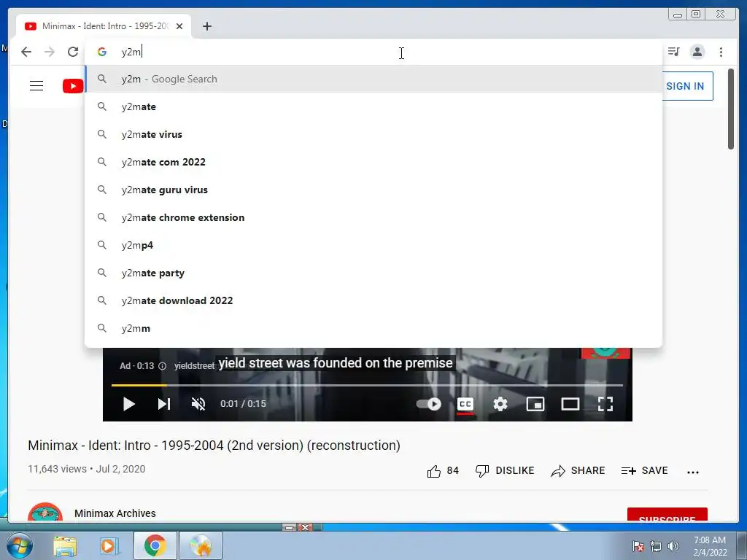Viewport: 747px width, 560px height.
Task: Play the video with the play button
Action: (128, 404)
